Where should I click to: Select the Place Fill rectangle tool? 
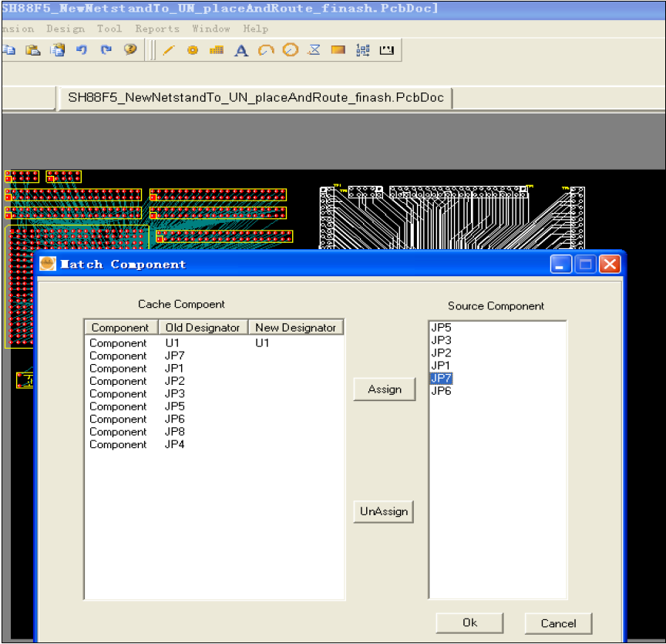pyautogui.click(x=338, y=50)
